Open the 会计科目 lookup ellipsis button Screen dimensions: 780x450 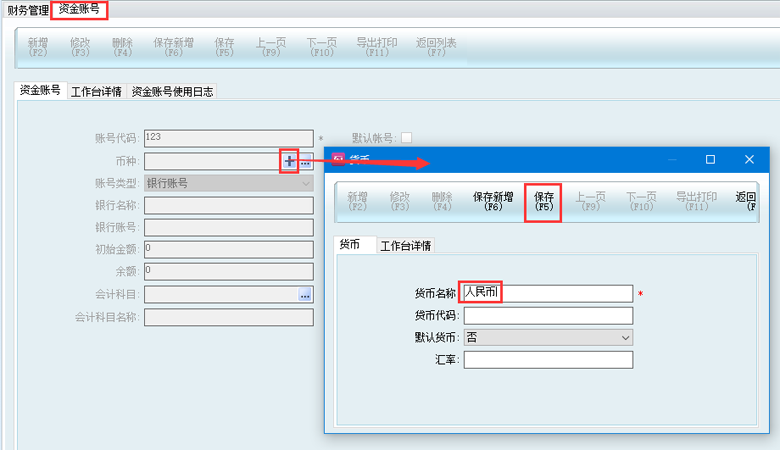pyautogui.click(x=305, y=294)
